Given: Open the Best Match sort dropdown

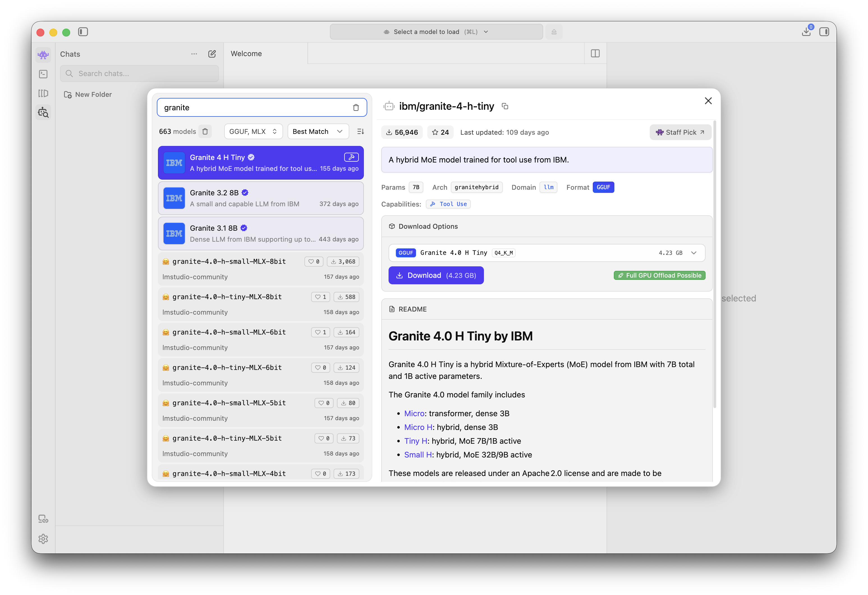Looking at the screenshot, I should coord(318,132).
